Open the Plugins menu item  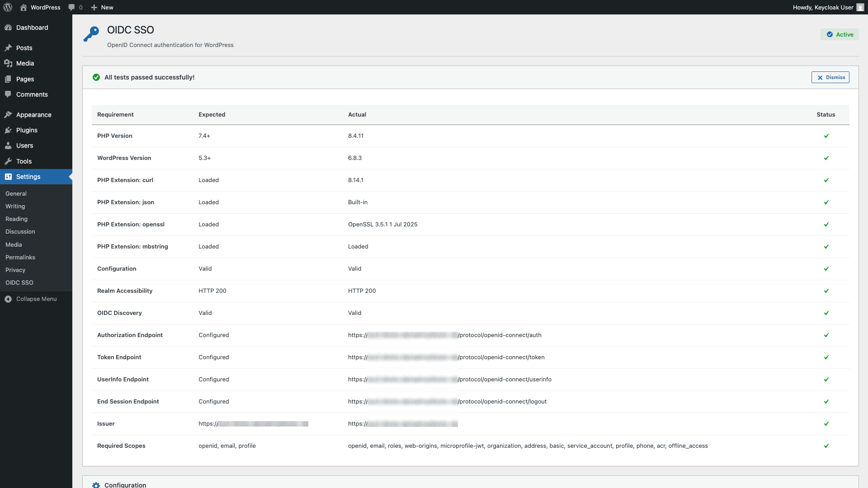click(36, 130)
